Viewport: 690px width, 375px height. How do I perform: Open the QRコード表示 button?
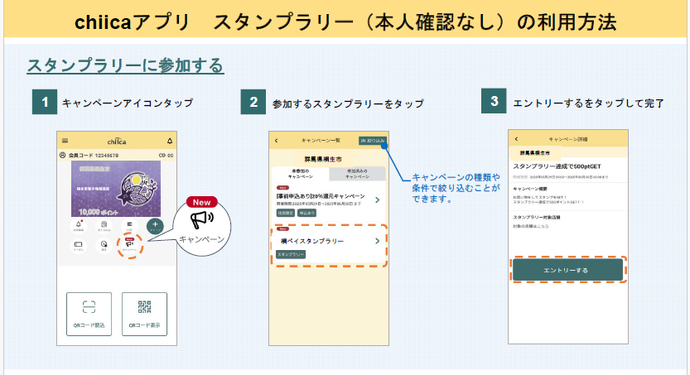[144, 314]
